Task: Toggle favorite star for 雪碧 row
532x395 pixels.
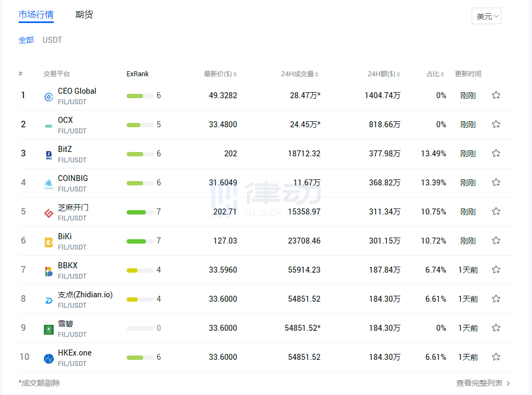Action: click(x=496, y=328)
